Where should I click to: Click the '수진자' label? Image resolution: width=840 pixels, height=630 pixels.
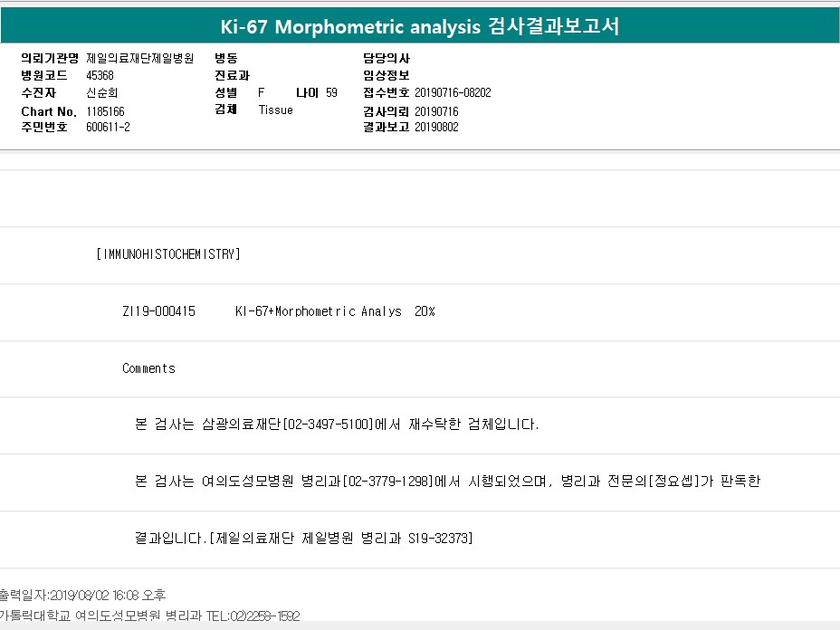39,92
